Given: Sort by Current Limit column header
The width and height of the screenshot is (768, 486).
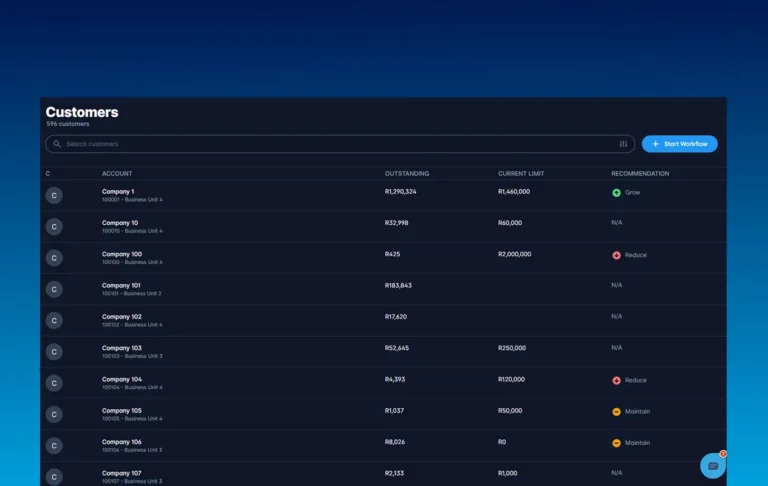Looking at the screenshot, I should click(x=522, y=174).
